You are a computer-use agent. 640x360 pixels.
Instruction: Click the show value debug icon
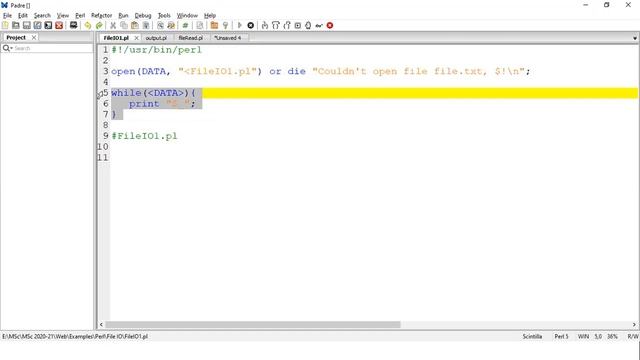[x=319, y=25]
